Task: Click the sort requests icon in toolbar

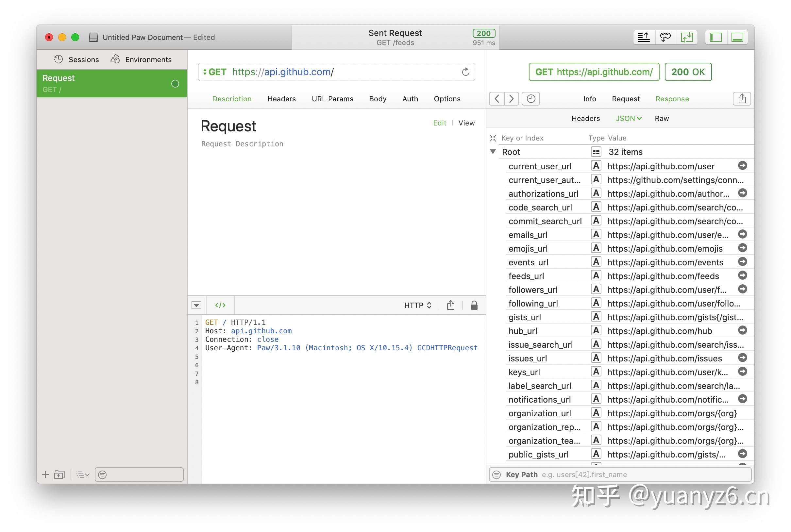Action: pyautogui.click(x=643, y=37)
